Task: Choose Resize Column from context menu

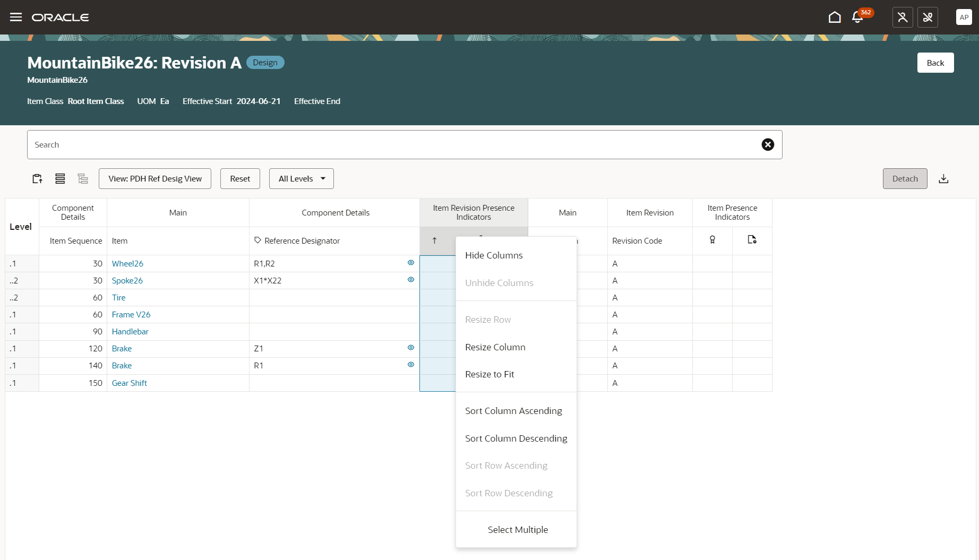Action: pos(516,347)
